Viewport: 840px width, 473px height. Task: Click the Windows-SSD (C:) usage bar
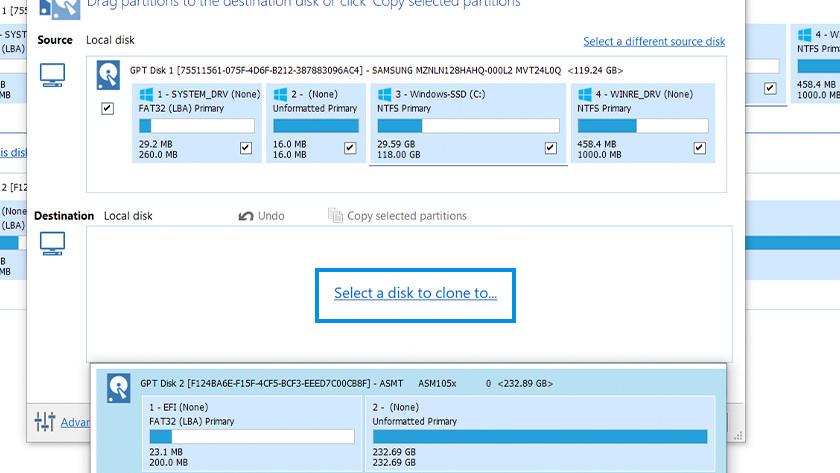pos(467,126)
